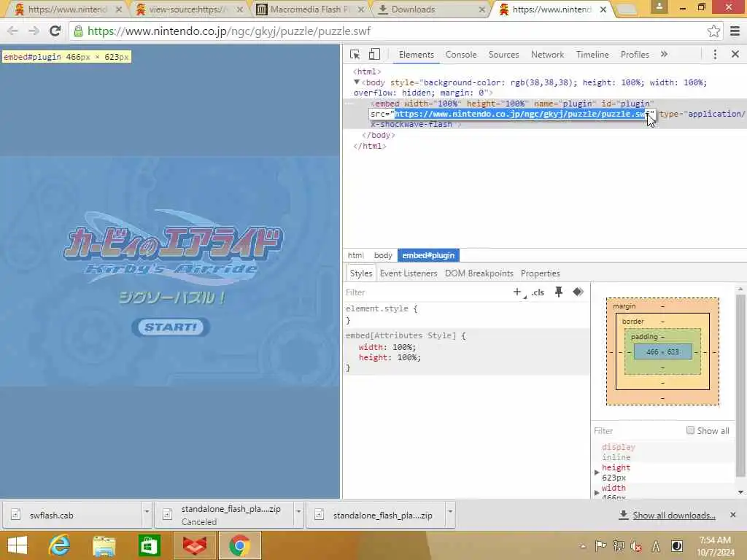Open the Profiles tab
Viewport: 747px width, 560px height.
[635, 54]
